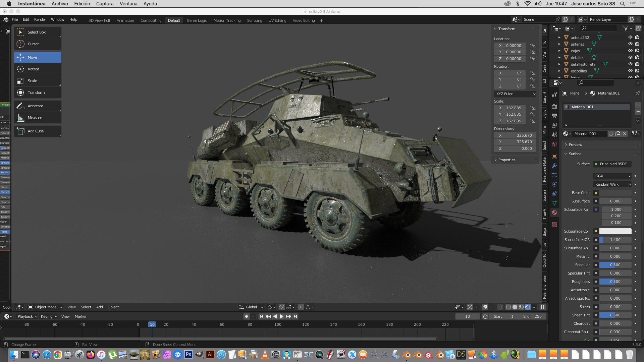The width and height of the screenshot is (644, 362).
Task: Activate the Cursor tool
Action: pos(38,44)
